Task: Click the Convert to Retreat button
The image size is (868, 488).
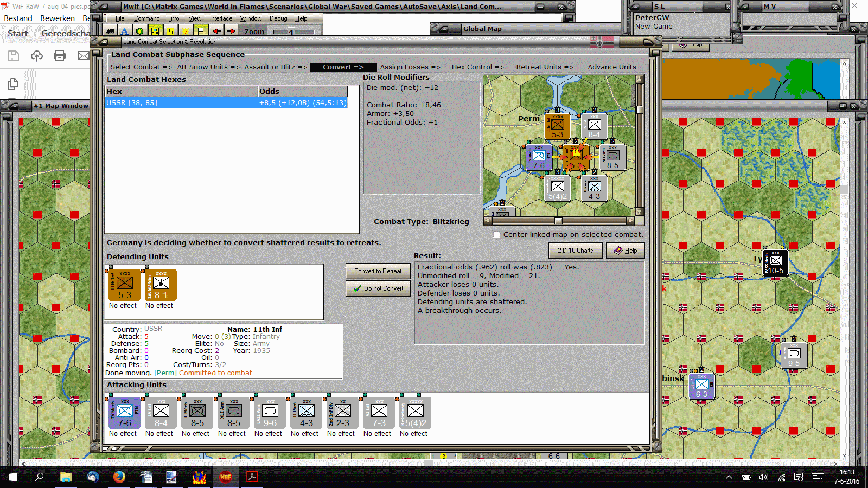Action: coord(378,271)
